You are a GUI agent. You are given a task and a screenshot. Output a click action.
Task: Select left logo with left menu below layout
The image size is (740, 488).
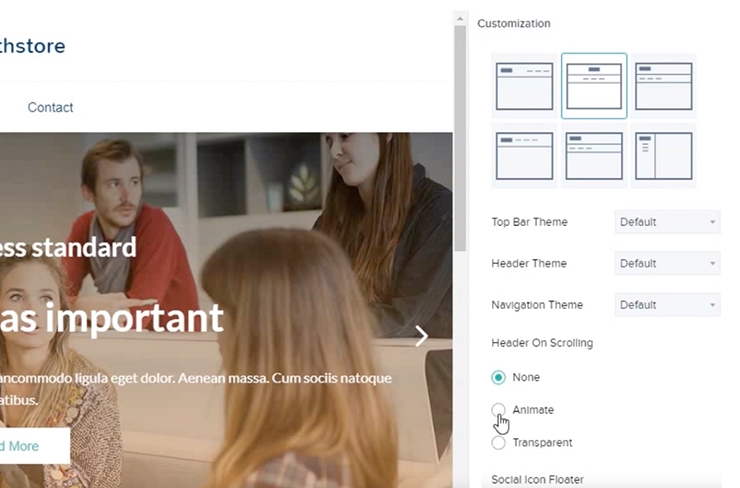[664, 86]
